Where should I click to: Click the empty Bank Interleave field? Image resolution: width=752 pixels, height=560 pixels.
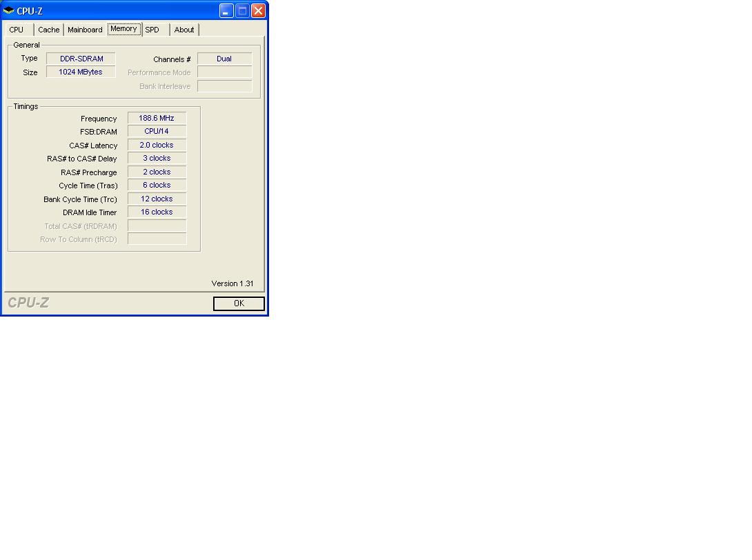[224, 86]
